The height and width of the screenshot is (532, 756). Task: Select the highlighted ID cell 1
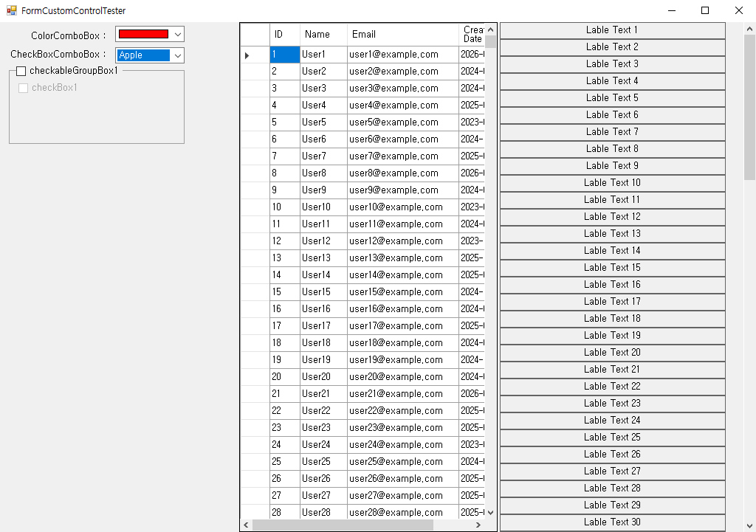[284, 55]
